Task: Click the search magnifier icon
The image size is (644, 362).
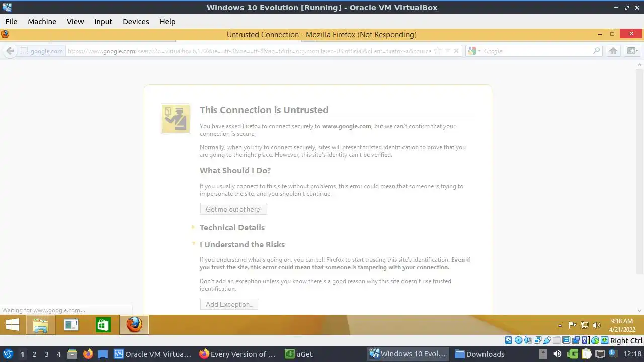Action: 597,51
